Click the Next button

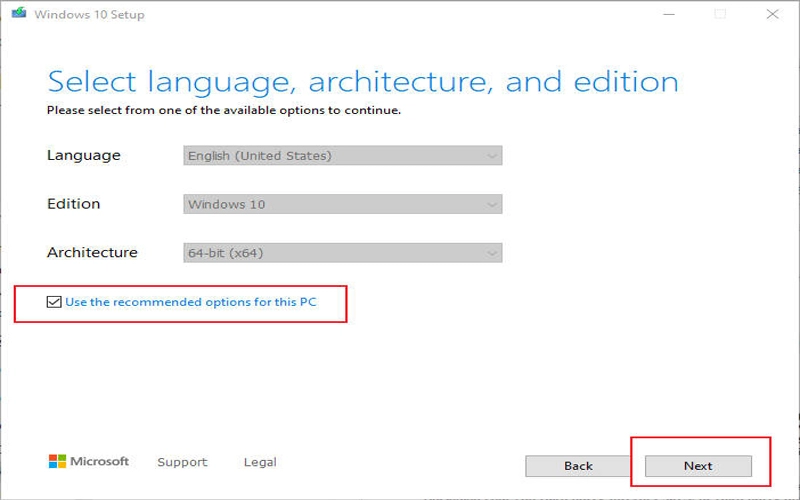tap(698, 466)
